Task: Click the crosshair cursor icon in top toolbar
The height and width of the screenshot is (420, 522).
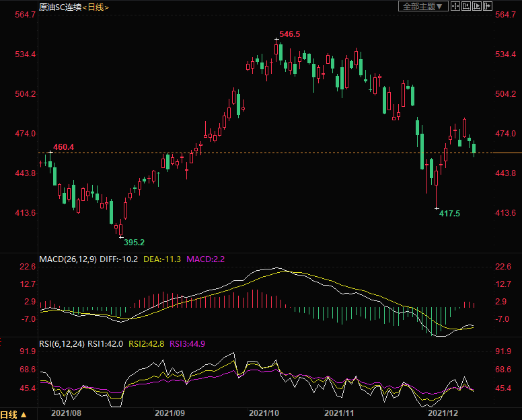Action: (x=455, y=6)
